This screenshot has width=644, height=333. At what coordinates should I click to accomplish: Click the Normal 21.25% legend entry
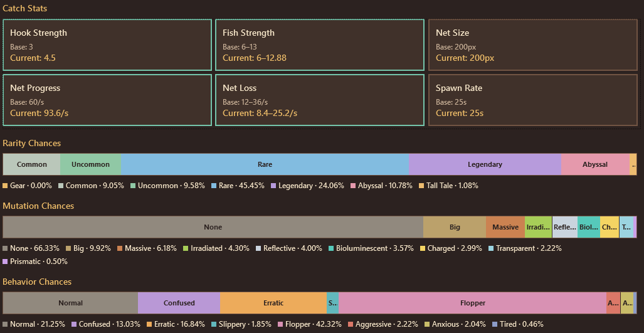coord(34,324)
